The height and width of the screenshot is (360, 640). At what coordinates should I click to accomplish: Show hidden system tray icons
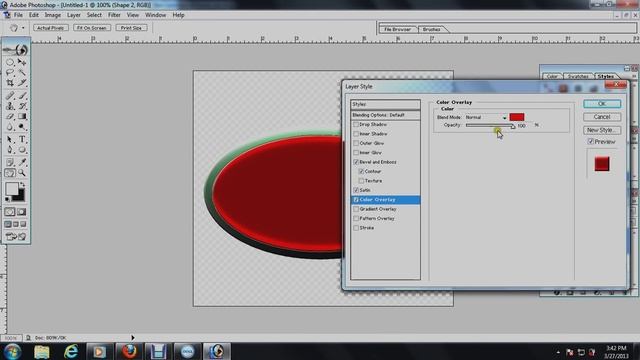pyautogui.click(x=558, y=352)
